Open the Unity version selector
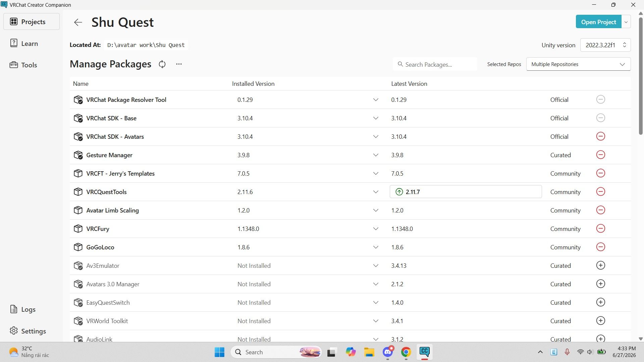 click(x=605, y=45)
